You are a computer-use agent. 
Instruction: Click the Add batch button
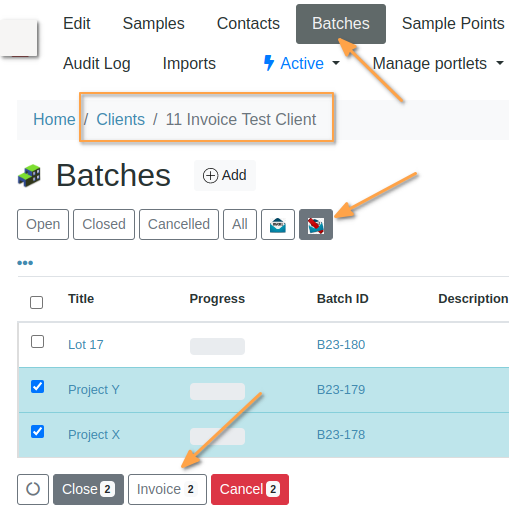point(225,175)
